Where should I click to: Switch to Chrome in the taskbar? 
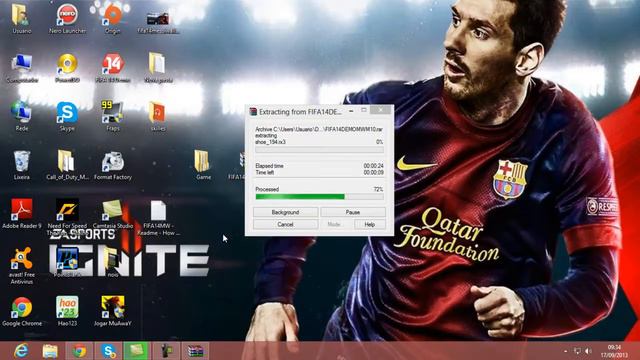tap(79, 351)
